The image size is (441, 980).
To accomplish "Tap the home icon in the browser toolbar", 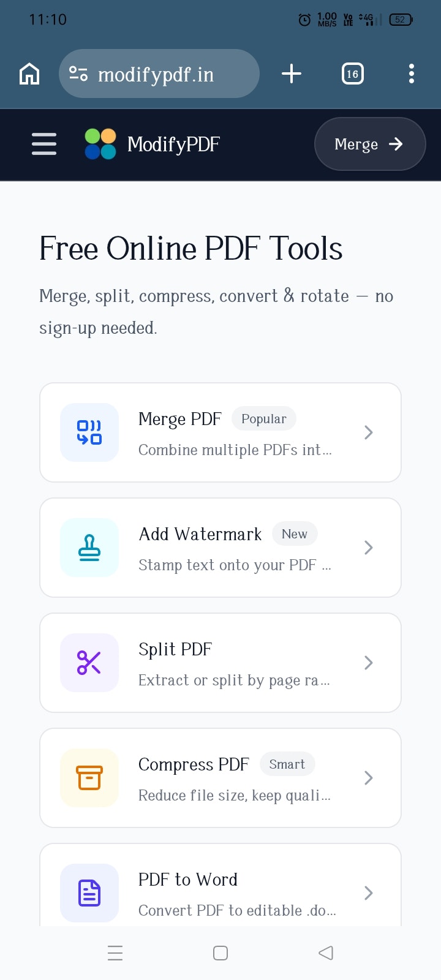I will (29, 73).
